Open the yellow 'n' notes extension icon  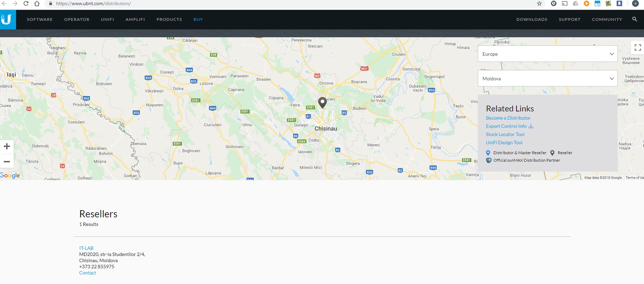pyautogui.click(x=608, y=4)
